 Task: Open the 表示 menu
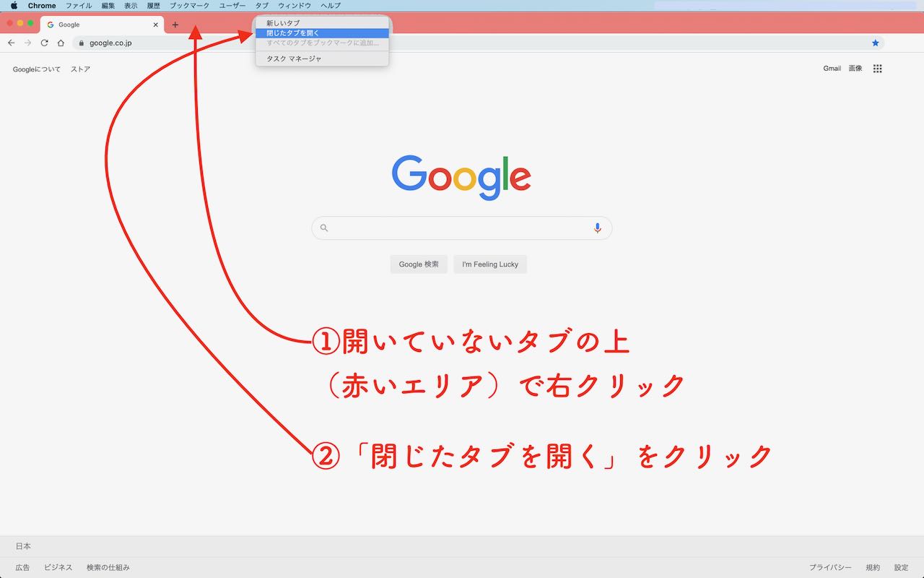131,5
